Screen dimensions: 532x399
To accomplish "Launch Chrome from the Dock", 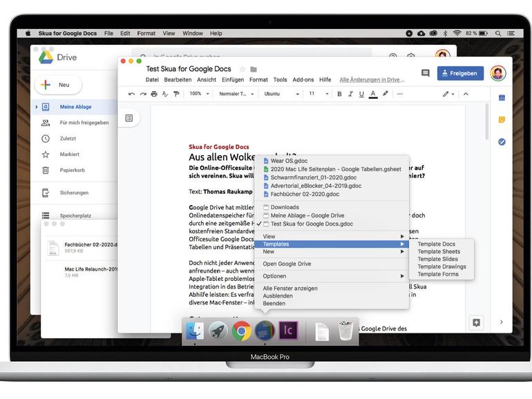I will [241, 331].
